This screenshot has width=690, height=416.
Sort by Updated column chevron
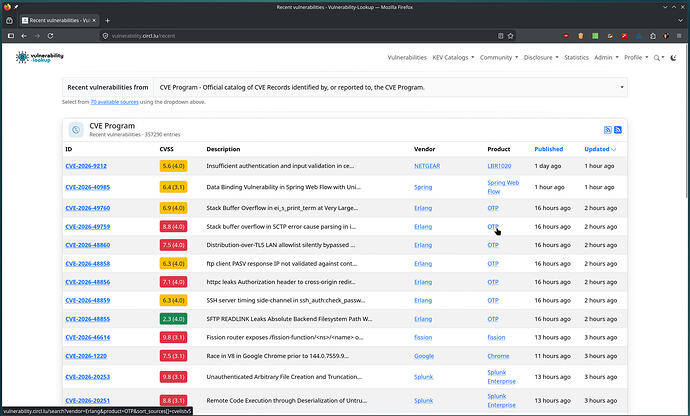coord(614,150)
